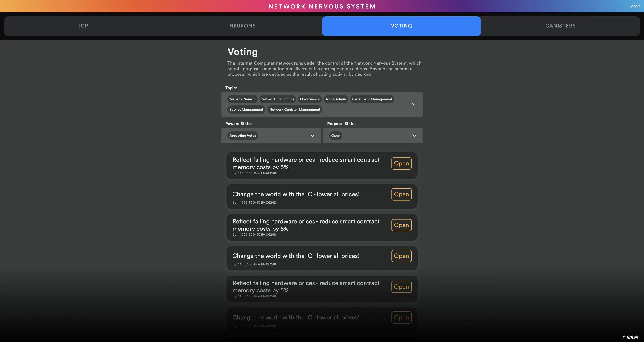Click the Accepting Votes filter chip
Viewport: 644px width, 342px height.
[x=242, y=136]
